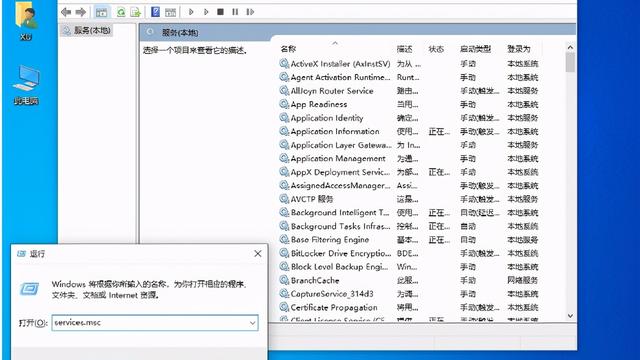Image resolution: width=640 pixels, height=360 pixels.
Task: Click 服务(本地) header in the details pane
Action: point(180,33)
